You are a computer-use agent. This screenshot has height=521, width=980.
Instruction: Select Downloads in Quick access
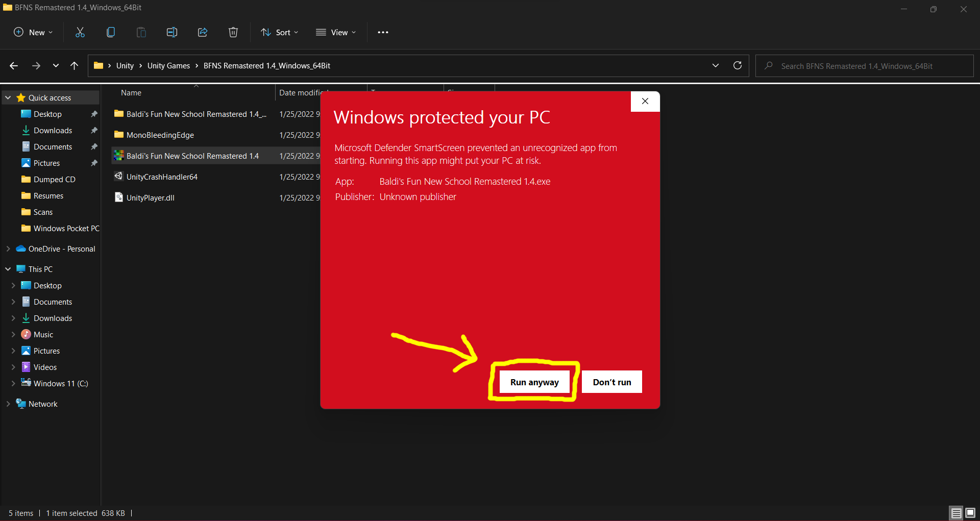[x=53, y=130]
